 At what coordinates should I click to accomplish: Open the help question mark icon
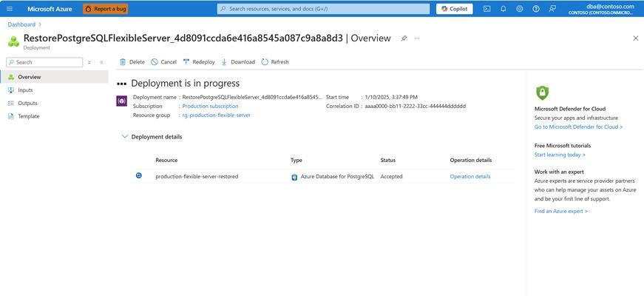click(x=536, y=9)
